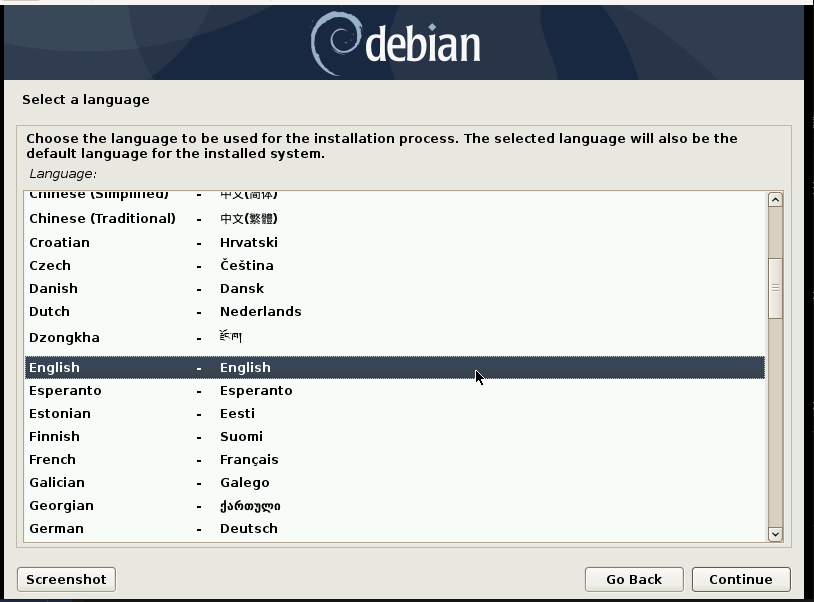
Task: Click the scrollbar down arrow
Action: point(775,534)
